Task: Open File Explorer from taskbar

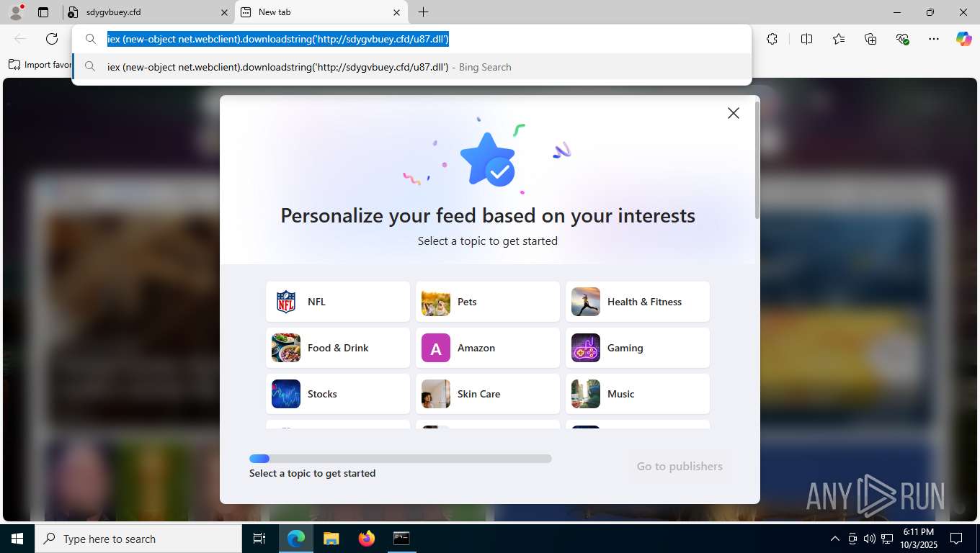Action: pyautogui.click(x=331, y=539)
